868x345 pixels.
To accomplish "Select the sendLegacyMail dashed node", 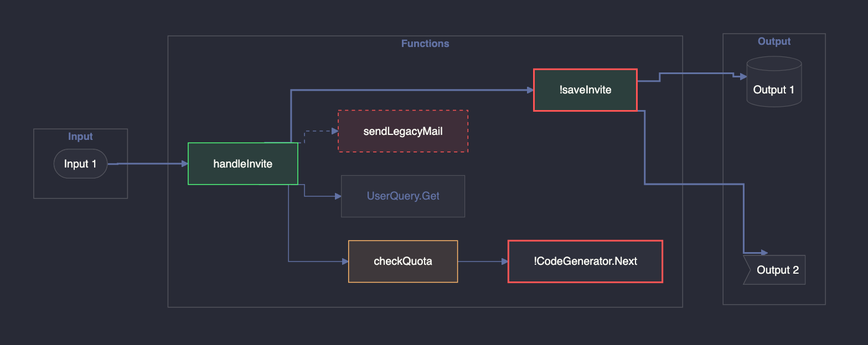I will 403,131.
